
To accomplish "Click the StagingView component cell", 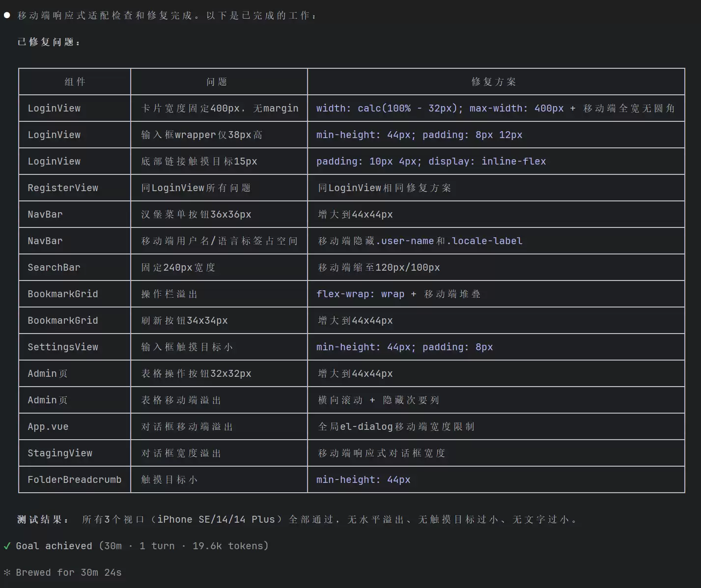I will [75, 453].
